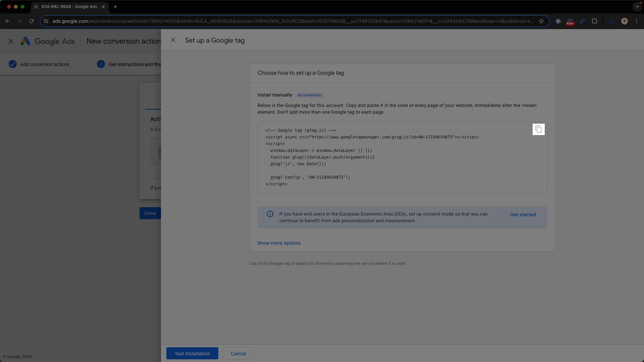Open the Chrome downloads icon

pos(612,21)
